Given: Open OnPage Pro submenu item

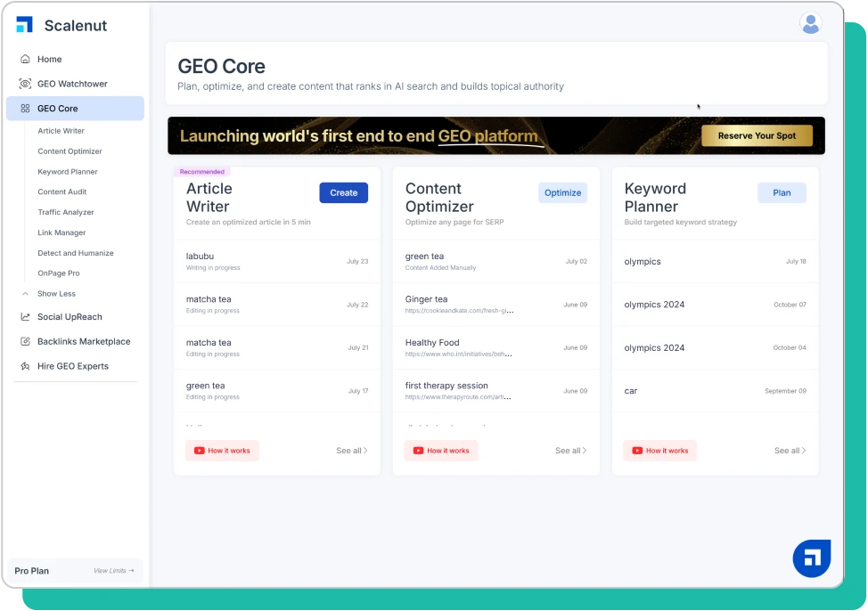Looking at the screenshot, I should 59,273.
